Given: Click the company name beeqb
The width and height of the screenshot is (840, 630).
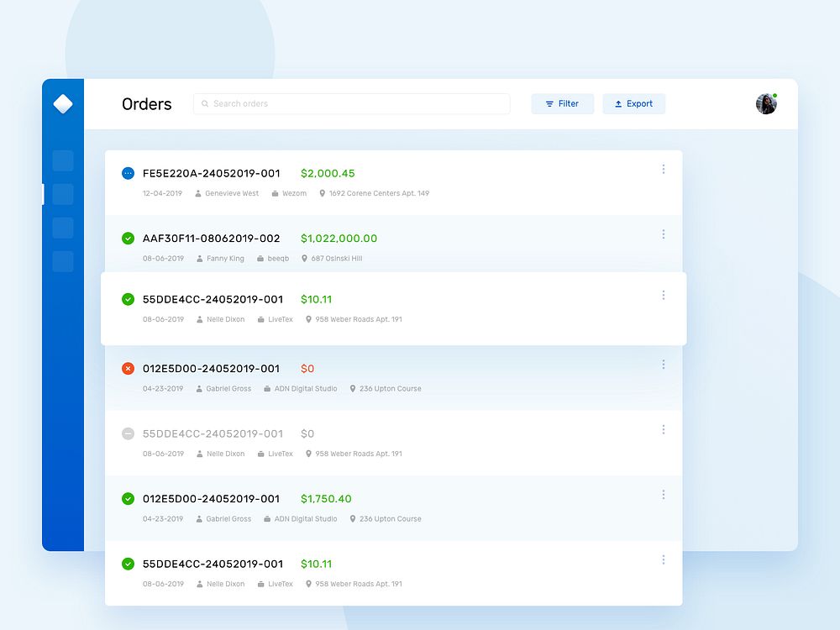Looking at the screenshot, I should 279,258.
